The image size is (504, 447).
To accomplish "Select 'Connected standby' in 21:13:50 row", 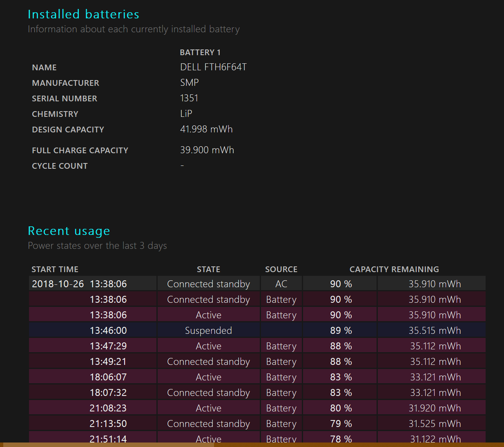I will [x=208, y=424].
